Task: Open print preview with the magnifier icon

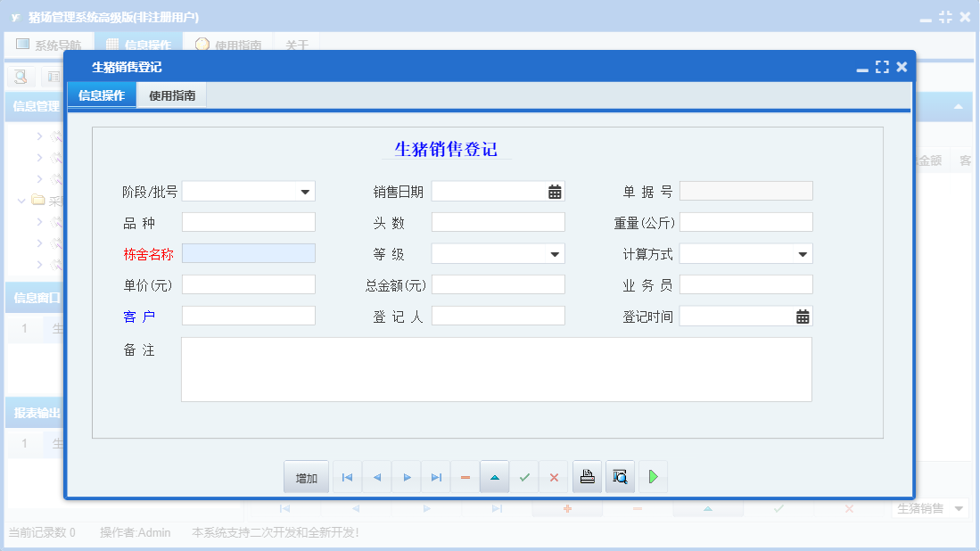Action: 620,477
